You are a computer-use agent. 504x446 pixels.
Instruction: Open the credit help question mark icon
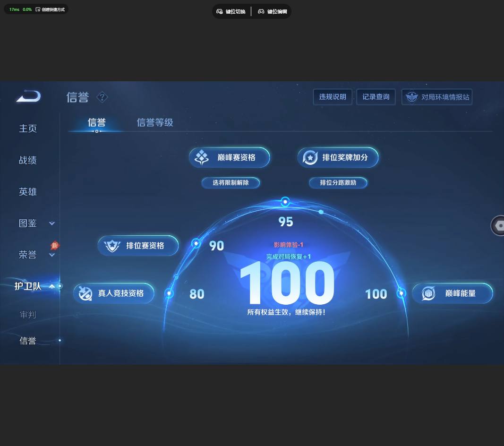coord(102,97)
